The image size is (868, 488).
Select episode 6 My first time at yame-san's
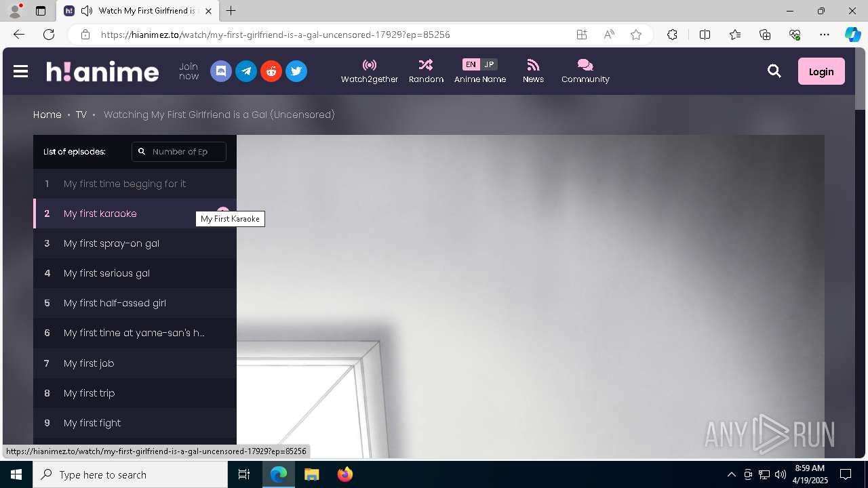pyautogui.click(x=135, y=333)
